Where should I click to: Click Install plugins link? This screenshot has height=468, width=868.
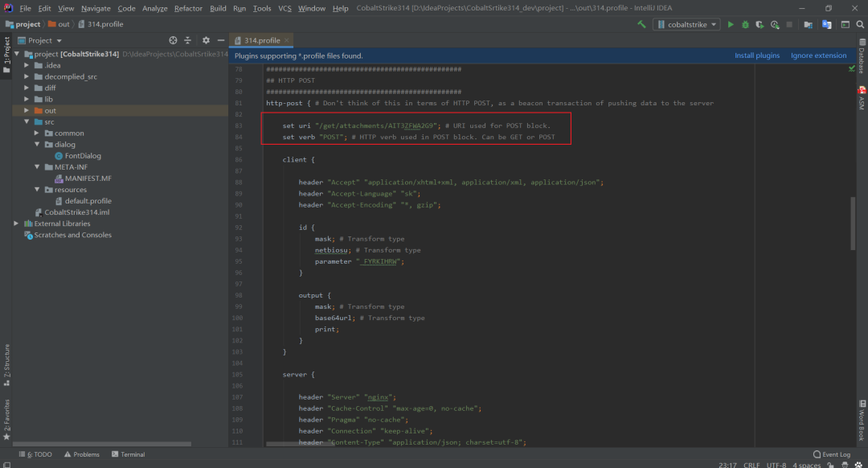[x=757, y=55]
